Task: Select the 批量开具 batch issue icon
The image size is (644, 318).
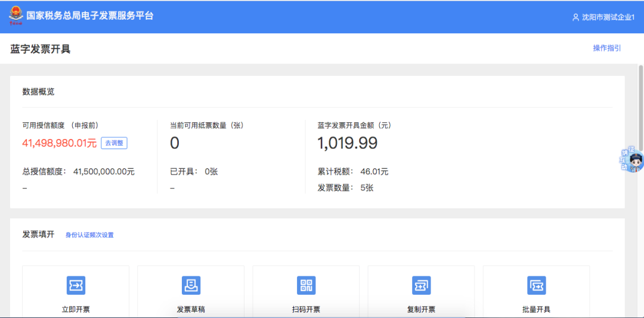Action: click(536, 285)
